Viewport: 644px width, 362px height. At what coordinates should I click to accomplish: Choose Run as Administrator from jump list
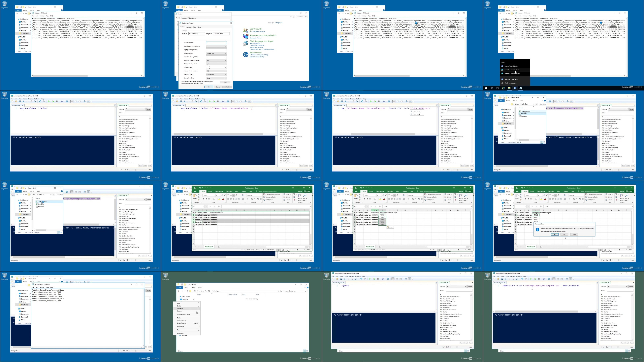coord(515,66)
